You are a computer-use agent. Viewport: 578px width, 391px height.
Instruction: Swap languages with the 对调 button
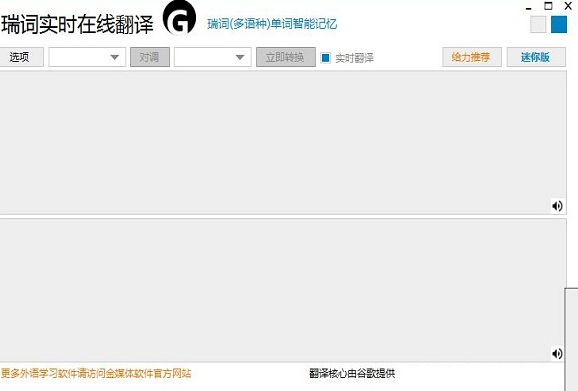[150, 57]
